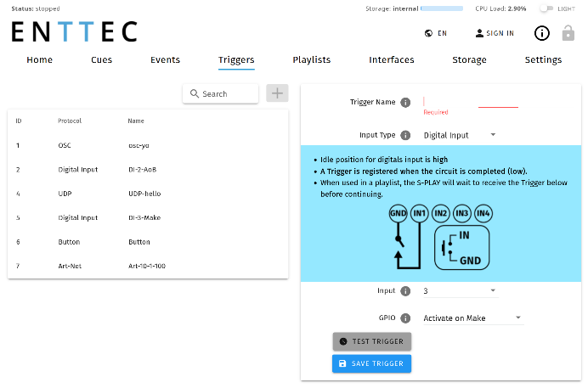Select the UDP-hello trigger row
This screenshot has width=588, height=388.
point(148,194)
